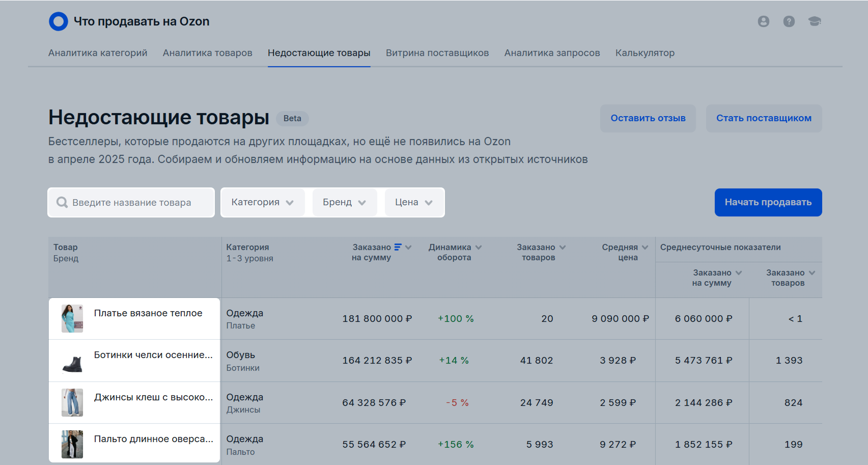Viewport: 868px width, 465px height.
Task: Sort daily Заказано на сумму column arrow
Action: click(739, 273)
